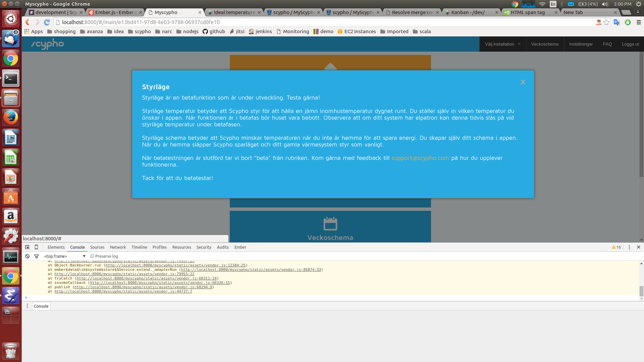644x362 pixels.
Task: Open the scypho bookmarks folder
Action: 140,32
